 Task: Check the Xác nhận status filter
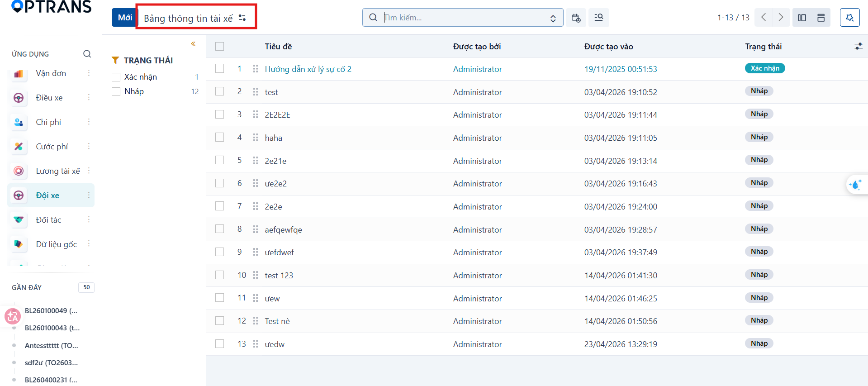click(116, 77)
